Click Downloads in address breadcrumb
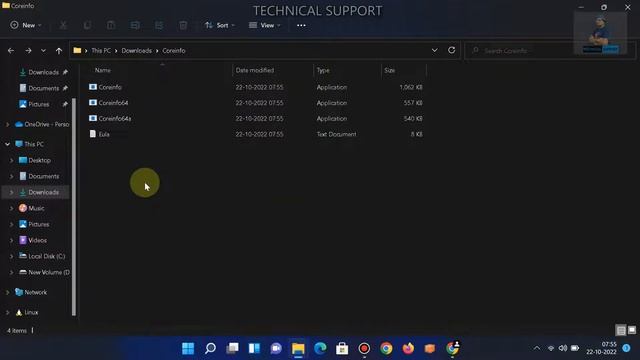 (136, 51)
